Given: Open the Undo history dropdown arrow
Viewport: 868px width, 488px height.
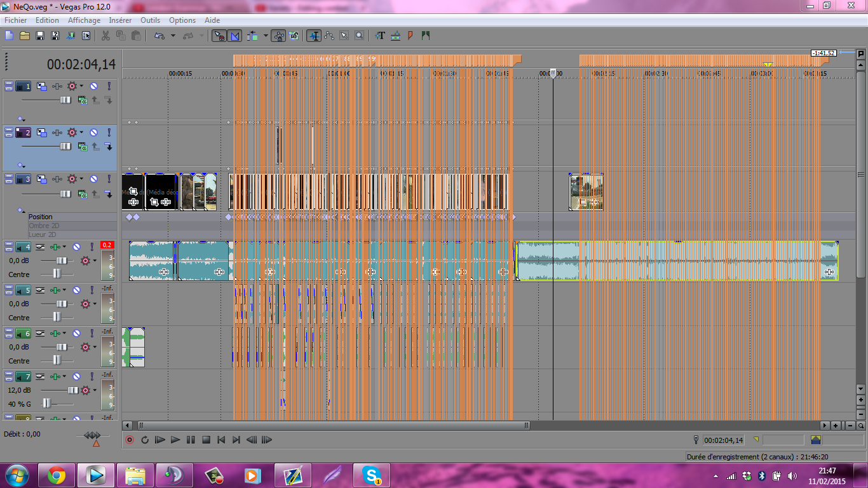Looking at the screenshot, I should [x=173, y=36].
